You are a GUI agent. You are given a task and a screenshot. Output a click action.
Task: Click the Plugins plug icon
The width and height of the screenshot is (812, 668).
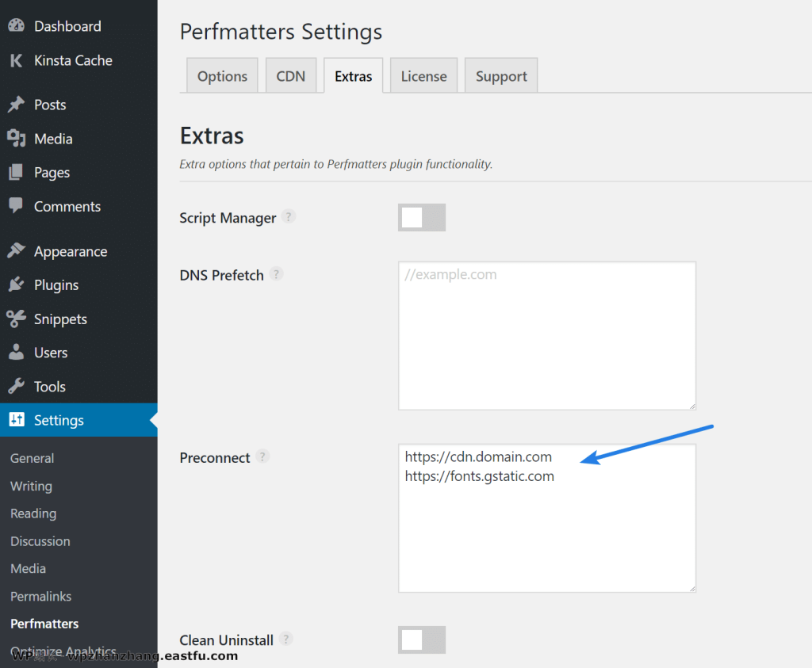pyautogui.click(x=16, y=285)
